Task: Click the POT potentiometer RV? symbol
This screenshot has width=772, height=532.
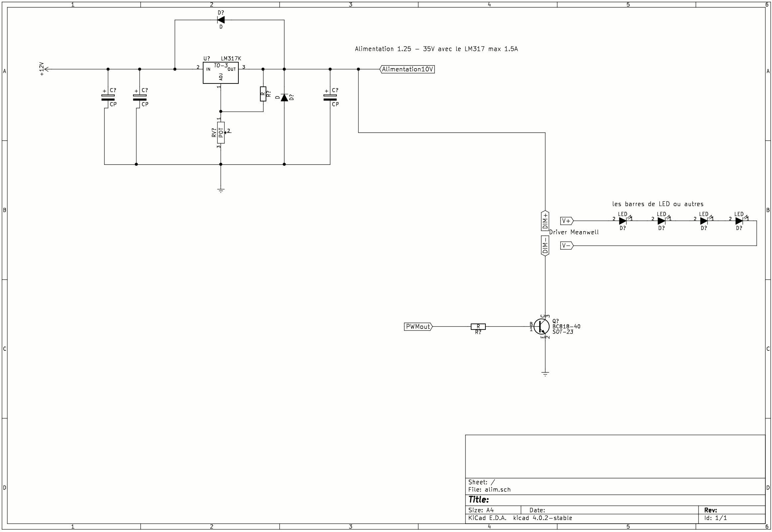Action: 221,133
